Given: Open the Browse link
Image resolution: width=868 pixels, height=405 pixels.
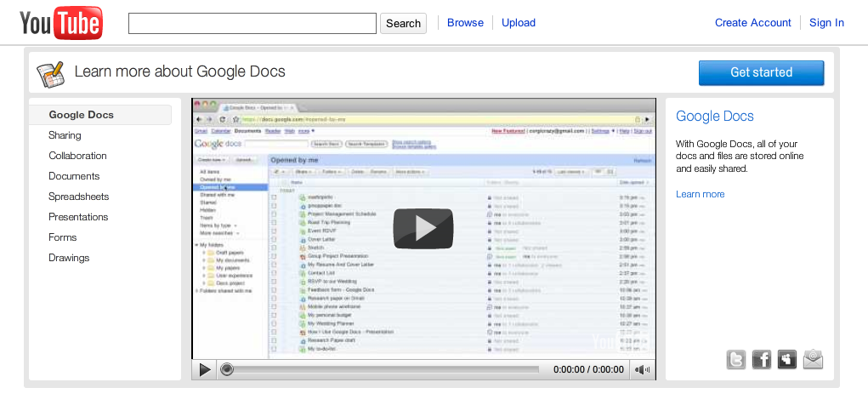Looking at the screenshot, I should pos(465,23).
